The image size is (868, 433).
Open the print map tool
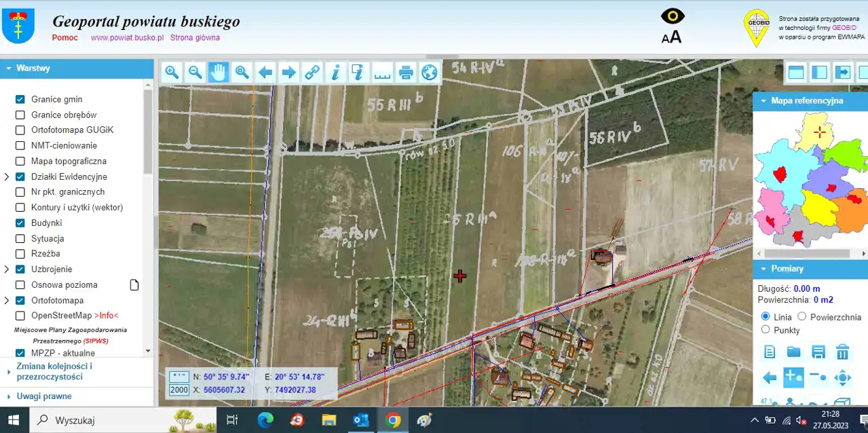pos(406,72)
